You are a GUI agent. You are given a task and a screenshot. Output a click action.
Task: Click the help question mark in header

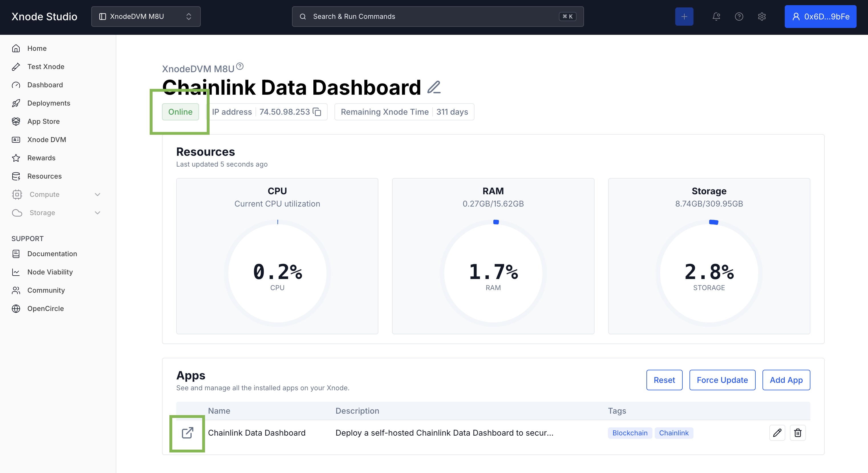coord(739,17)
